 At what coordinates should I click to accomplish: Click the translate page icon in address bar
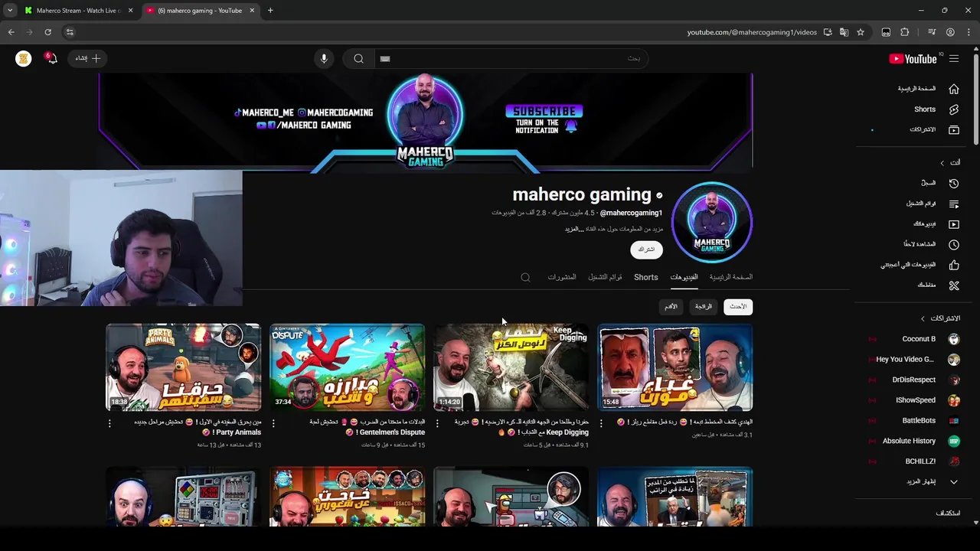(844, 32)
